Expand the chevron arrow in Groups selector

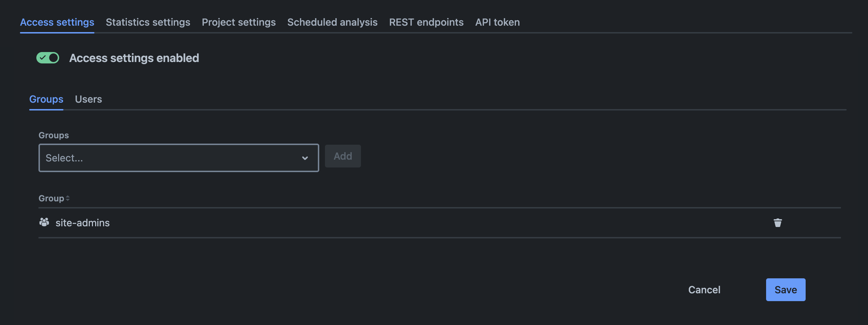[305, 158]
